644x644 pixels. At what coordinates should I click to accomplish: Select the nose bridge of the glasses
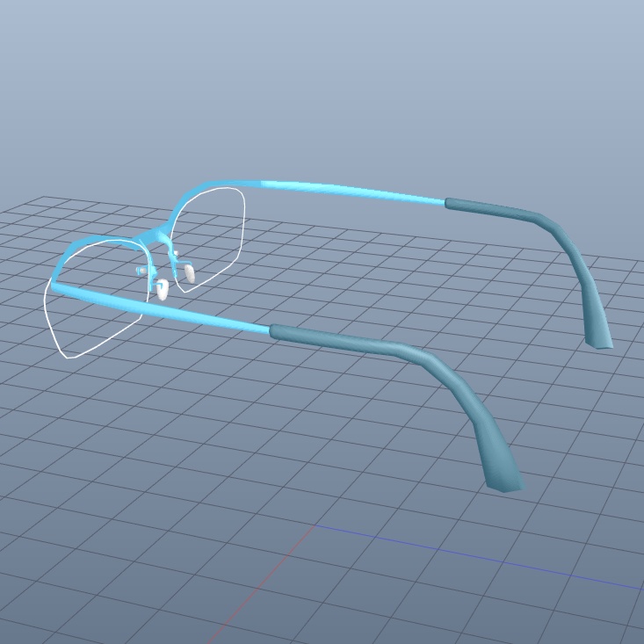tap(154, 237)
